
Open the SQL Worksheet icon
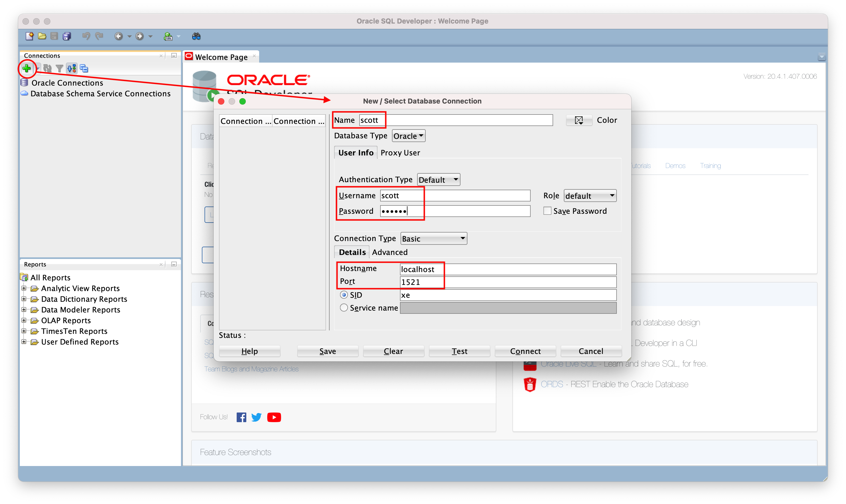click(168, 36)
